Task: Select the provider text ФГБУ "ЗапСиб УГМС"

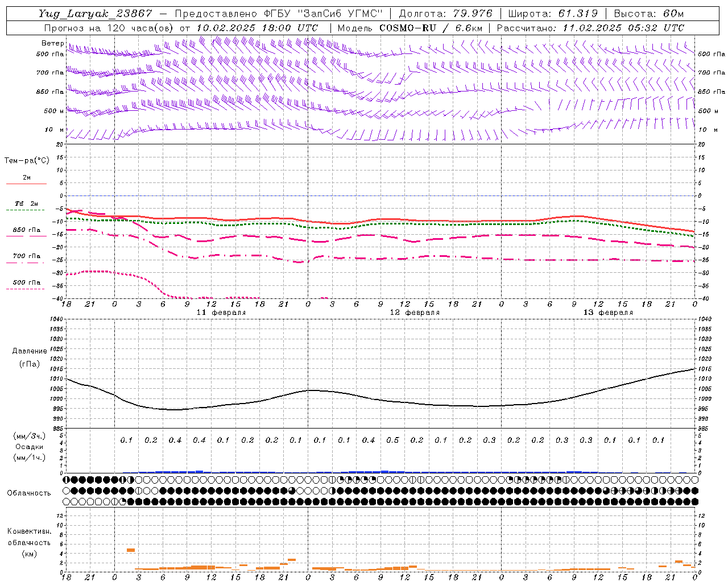Action: pyautogui.click(x=325, y=14)
